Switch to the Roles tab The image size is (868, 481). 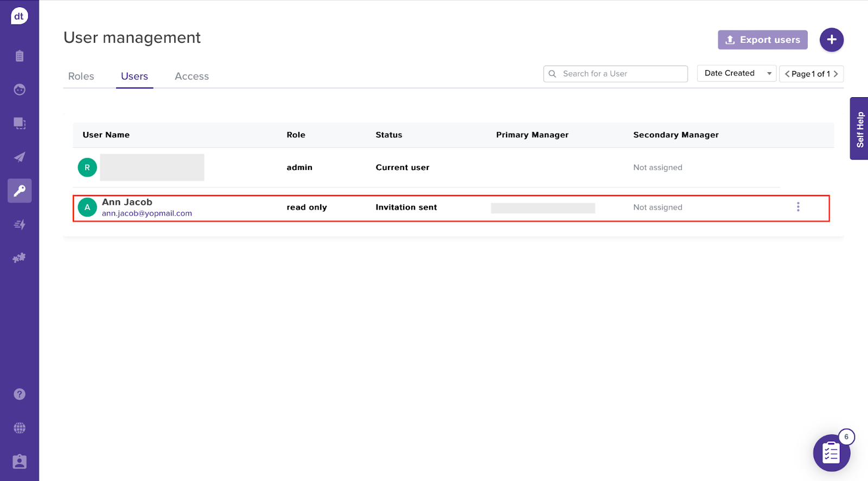81,77
